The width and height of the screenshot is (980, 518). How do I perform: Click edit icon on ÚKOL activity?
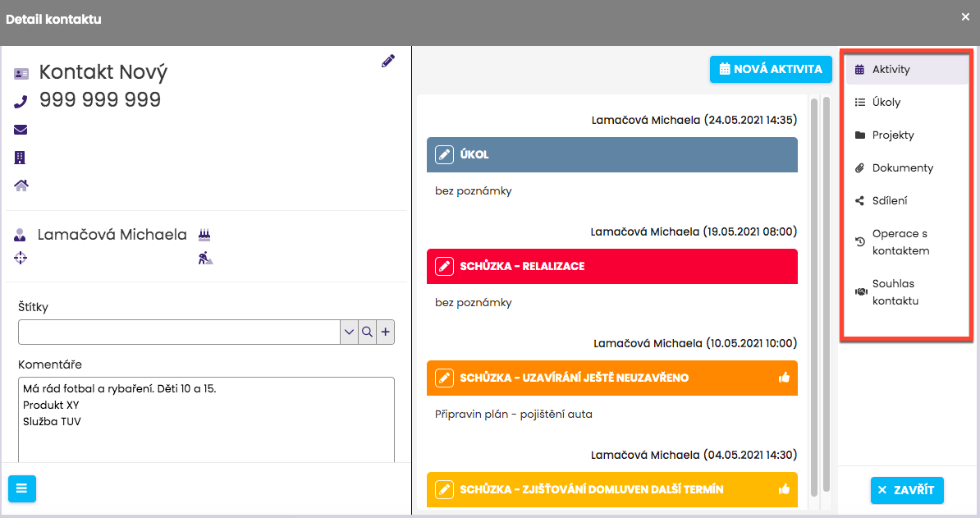(x=444, y=154)
